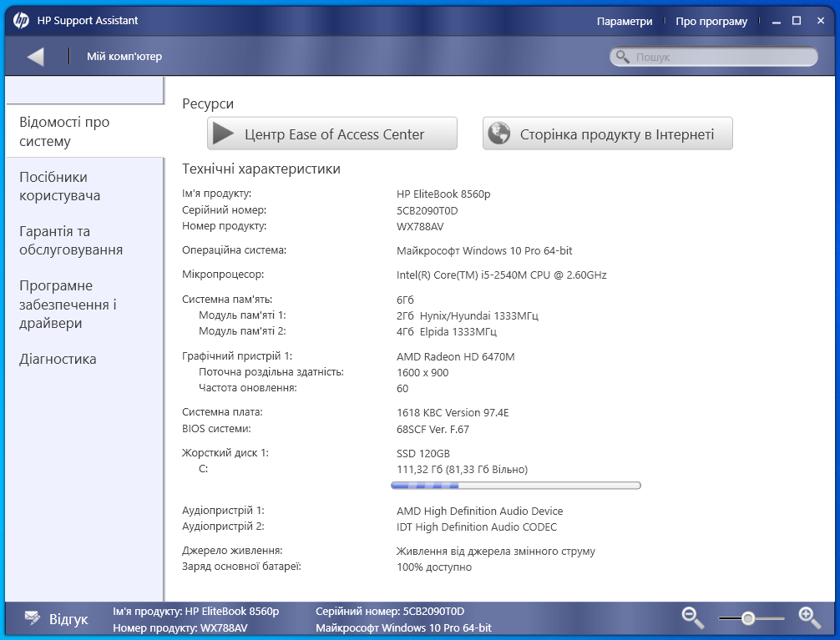Open the Параметри menu
This screenshot has width=840, height=640.
point(625,22)
